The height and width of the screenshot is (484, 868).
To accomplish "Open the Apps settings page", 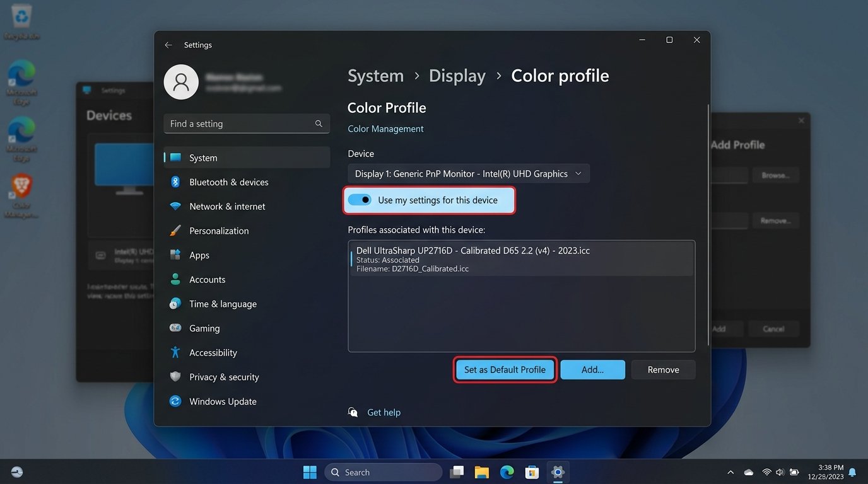I will [x=247, y=255].
